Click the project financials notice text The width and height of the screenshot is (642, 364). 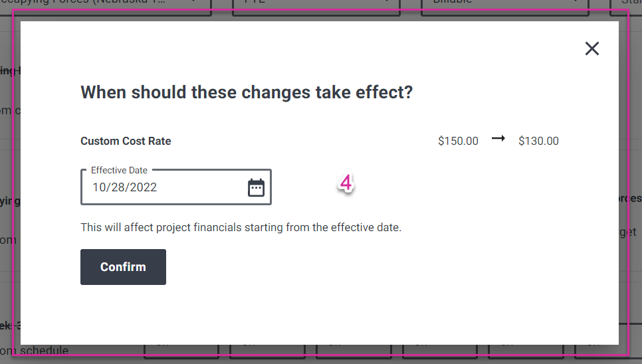click(241, 227)
